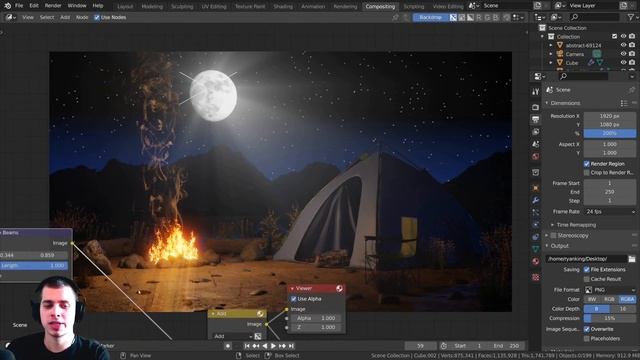Expand the Camera tree item
The image size is (640, 360).
[x=551, y=54]
